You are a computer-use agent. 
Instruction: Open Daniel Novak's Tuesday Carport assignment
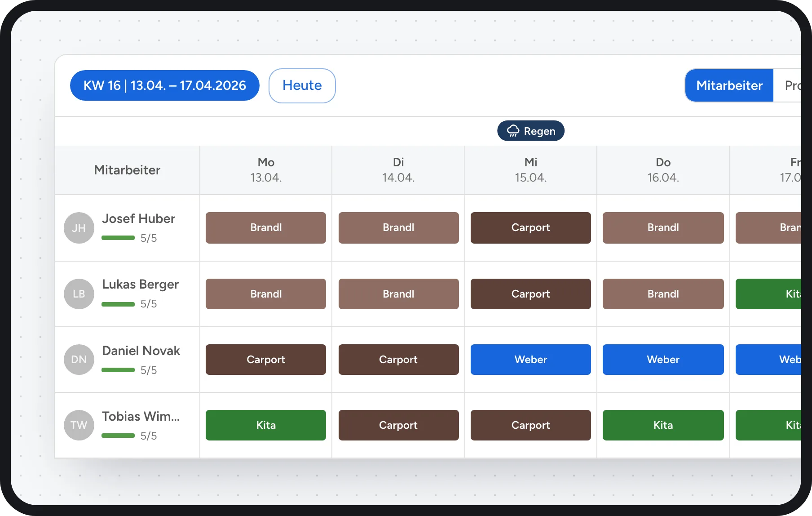click(x=399, y=360)
